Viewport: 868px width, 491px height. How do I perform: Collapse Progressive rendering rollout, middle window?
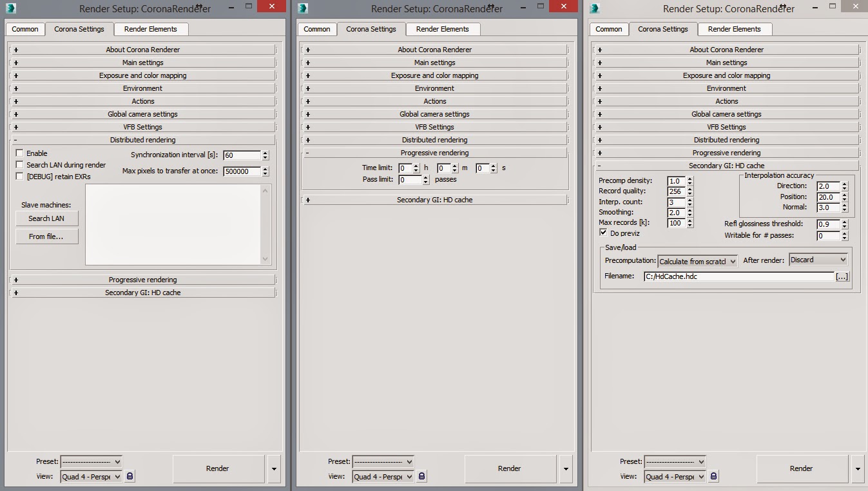click(435, 153)
